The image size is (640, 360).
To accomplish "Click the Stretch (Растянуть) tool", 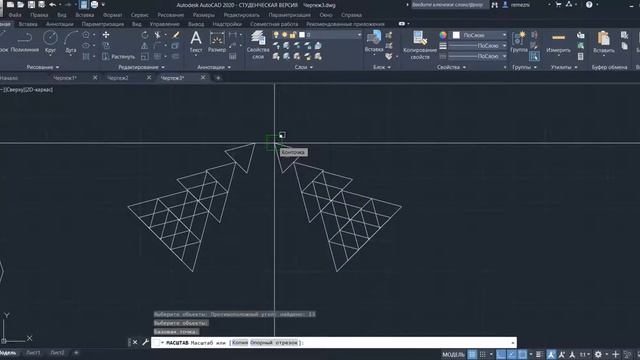I will [x=118, y=56].
